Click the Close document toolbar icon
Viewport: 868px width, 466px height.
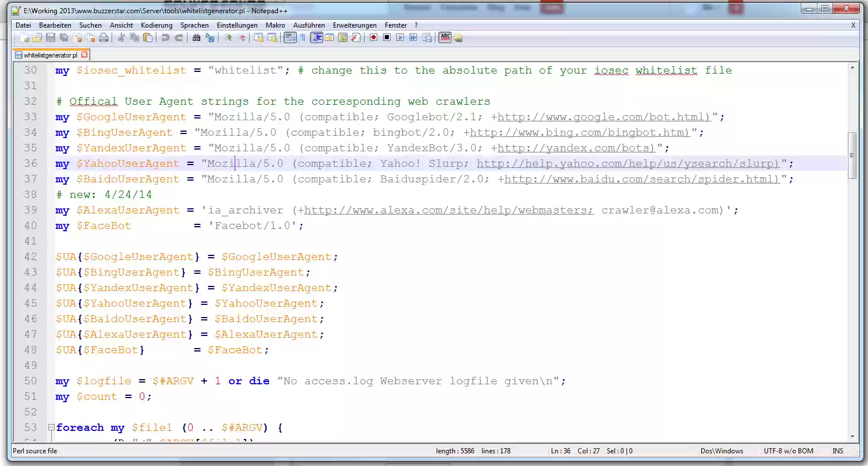pyautogui.click(x=77, y=38)
